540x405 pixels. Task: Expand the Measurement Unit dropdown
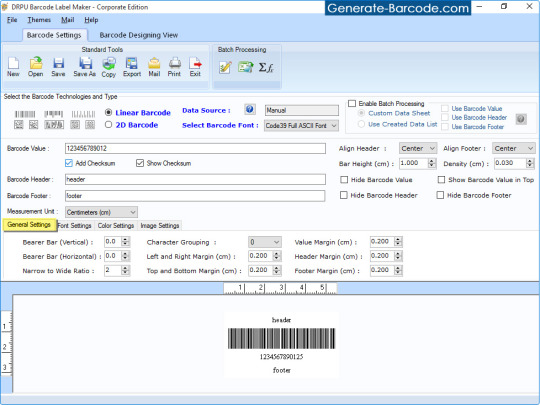(x=101, y=212)
